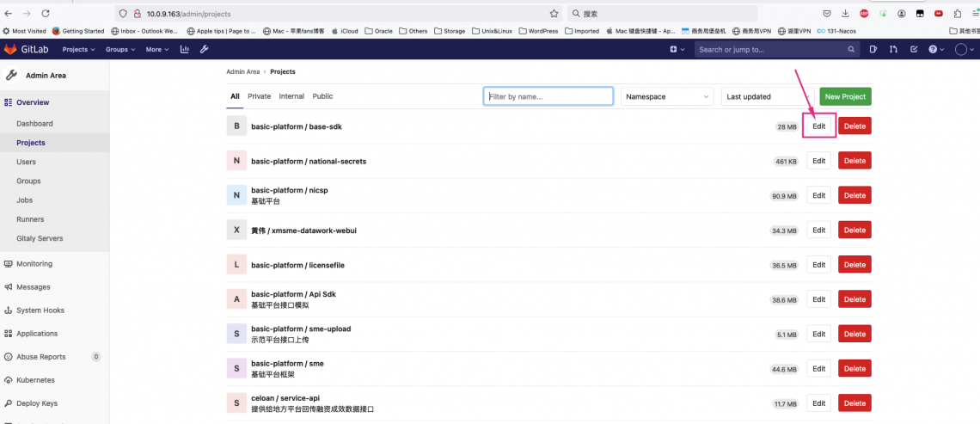The image size is (980, 424).
Task: Open the analytics chart icon in navbar
Action: click(x=185, y=49)
